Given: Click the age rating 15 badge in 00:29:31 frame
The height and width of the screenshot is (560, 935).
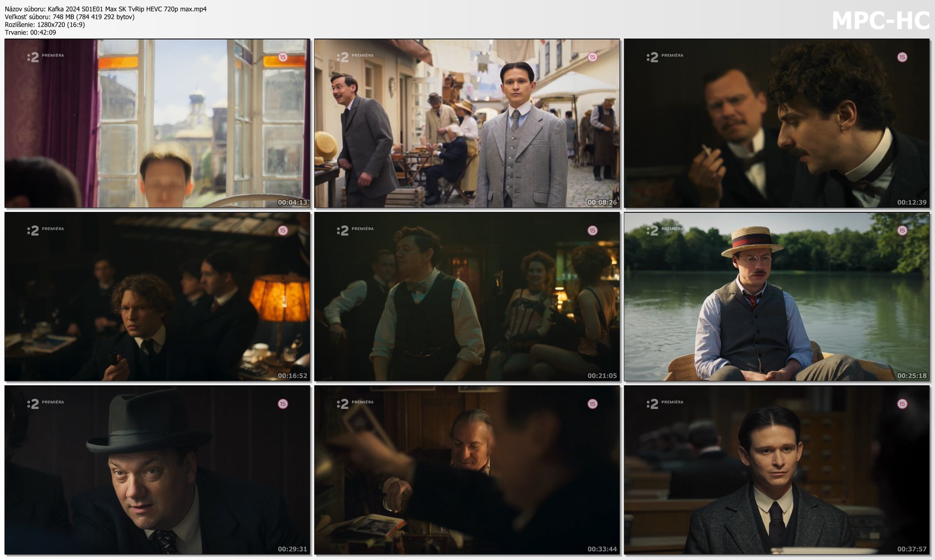Looking at the screenshot, I should pyautogui.click(x=282, y=404).
